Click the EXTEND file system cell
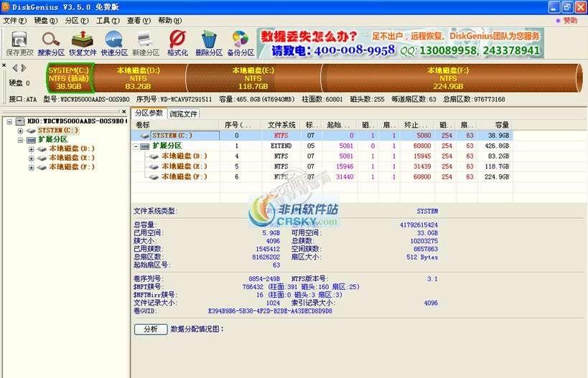This screenshot has height=378, width=588. click(x=281, y=146)
